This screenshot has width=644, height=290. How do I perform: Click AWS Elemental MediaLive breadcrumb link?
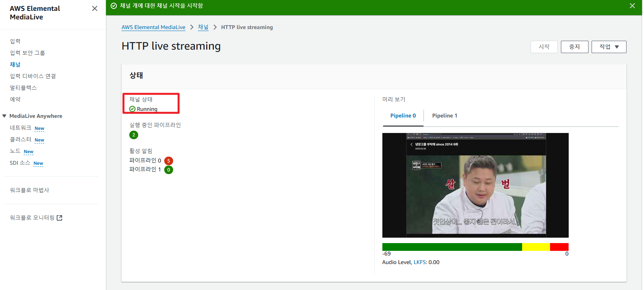tap(153, 27)
